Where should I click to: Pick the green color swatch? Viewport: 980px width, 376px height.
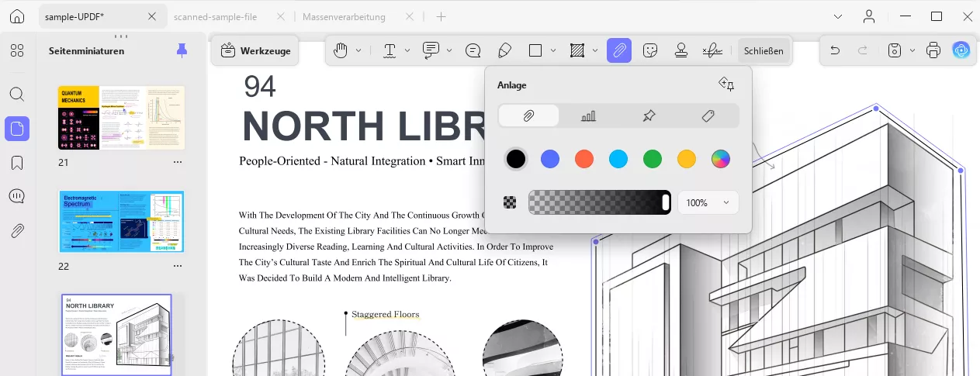[653, 159]
